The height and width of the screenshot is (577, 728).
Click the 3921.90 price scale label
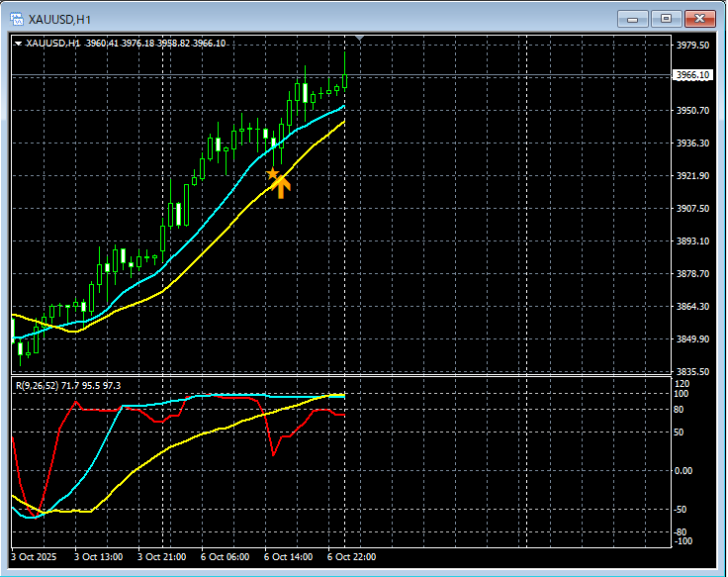pos(692,175)
